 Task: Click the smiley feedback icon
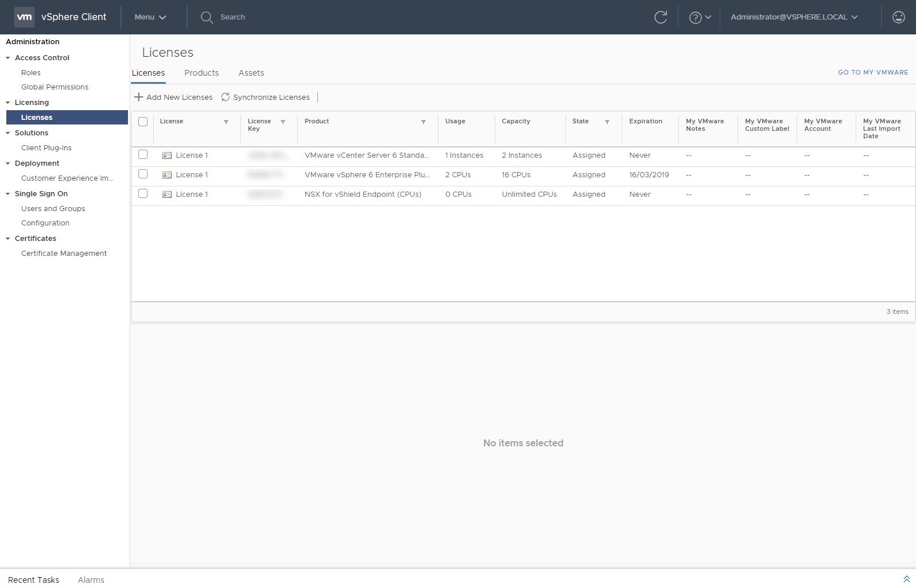click(x=898, y=17)
